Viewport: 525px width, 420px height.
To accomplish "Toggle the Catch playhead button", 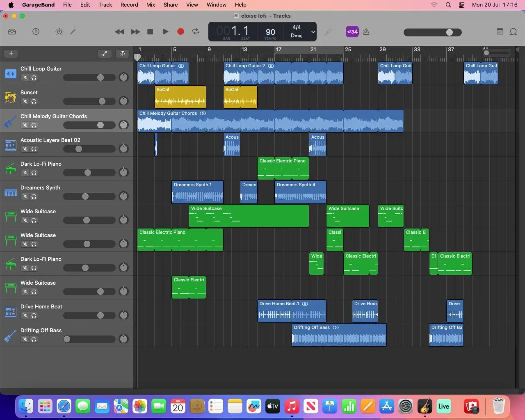I will point(123,53).
